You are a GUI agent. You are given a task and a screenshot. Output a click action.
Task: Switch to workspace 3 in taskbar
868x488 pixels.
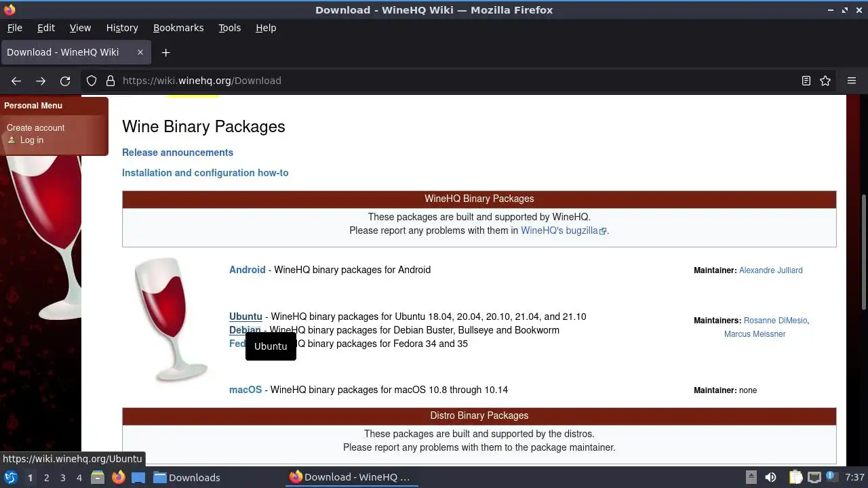click(x=62, y=478)
